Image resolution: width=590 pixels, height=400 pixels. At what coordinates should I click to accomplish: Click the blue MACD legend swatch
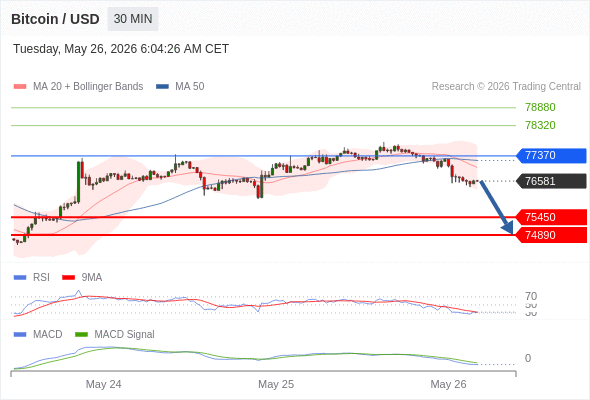pos(20,334)
